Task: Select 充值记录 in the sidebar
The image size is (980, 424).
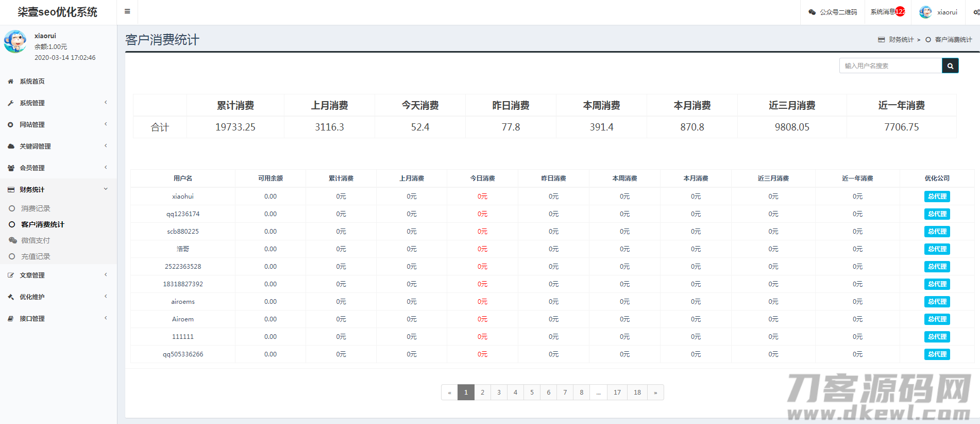Action: point(36,256)
